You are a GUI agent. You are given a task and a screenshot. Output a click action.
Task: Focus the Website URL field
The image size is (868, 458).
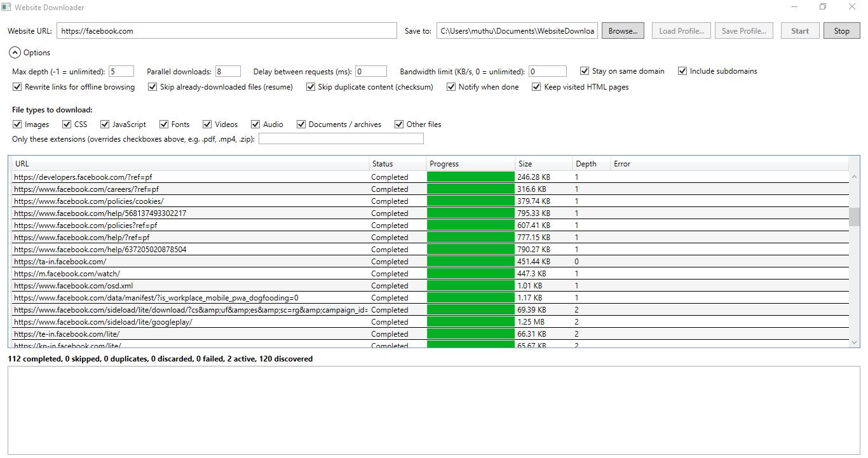[226, 30]
